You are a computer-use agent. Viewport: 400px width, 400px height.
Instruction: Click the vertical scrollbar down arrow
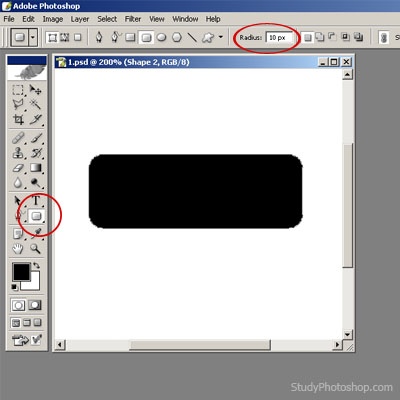pyautogui.click(x=347, y=334)
